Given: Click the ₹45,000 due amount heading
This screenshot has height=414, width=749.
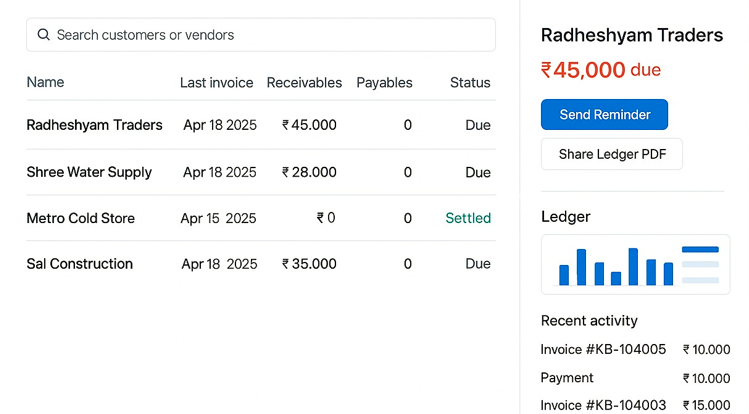Looking at the screenshot, I should (x=600, y=70).
